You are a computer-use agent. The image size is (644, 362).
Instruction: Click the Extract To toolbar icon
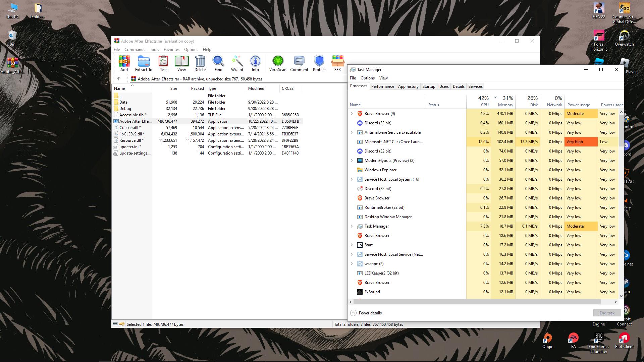click(x=144, y=63)
